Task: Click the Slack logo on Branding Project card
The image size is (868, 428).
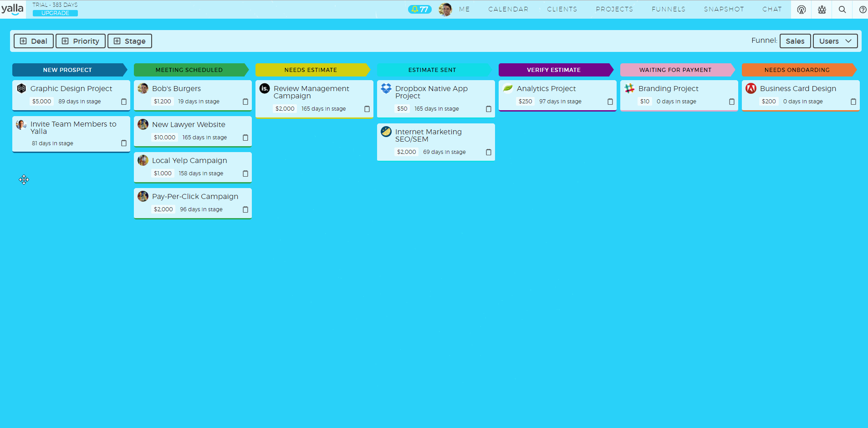Action: click(x=629, y=88)
